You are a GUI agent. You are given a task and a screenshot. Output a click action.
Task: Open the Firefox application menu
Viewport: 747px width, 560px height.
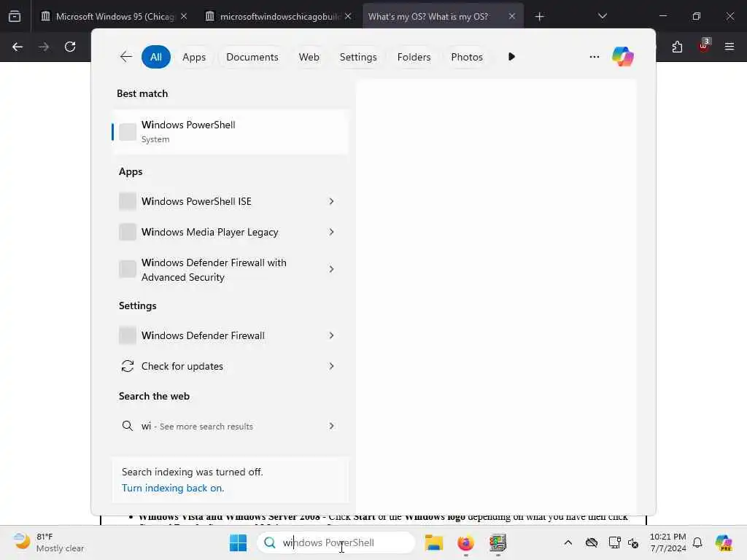pyautogui.click(x=729, y=47)
